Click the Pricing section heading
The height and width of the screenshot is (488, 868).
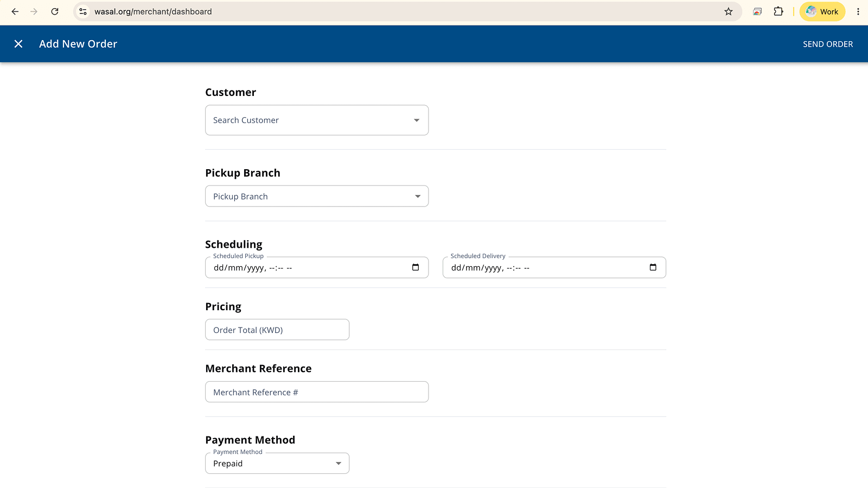tap(223, 307)
